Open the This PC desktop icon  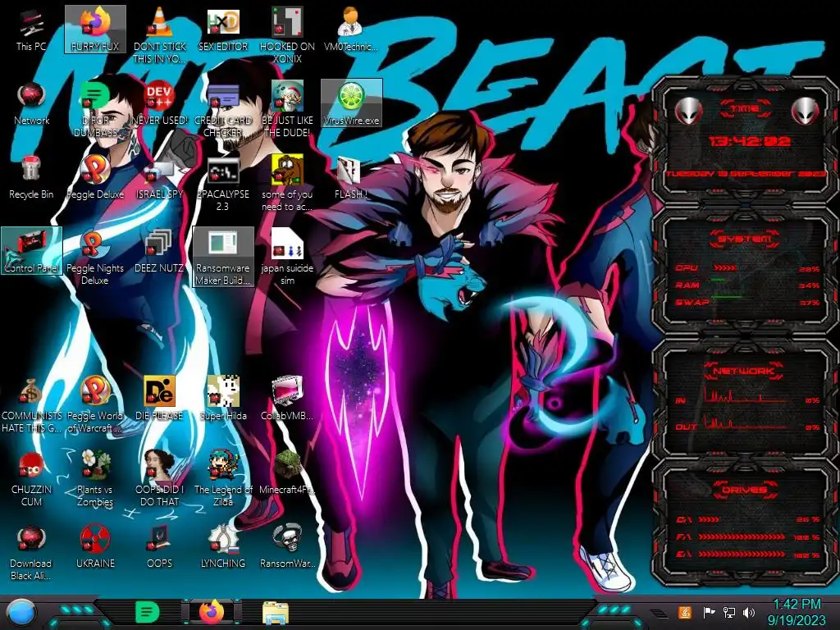click(31, 30)
